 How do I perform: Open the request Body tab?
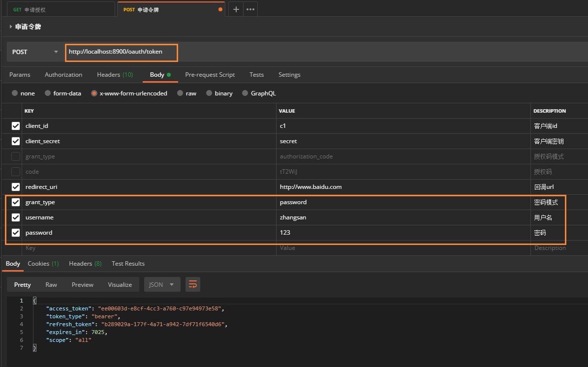[160, 75]
